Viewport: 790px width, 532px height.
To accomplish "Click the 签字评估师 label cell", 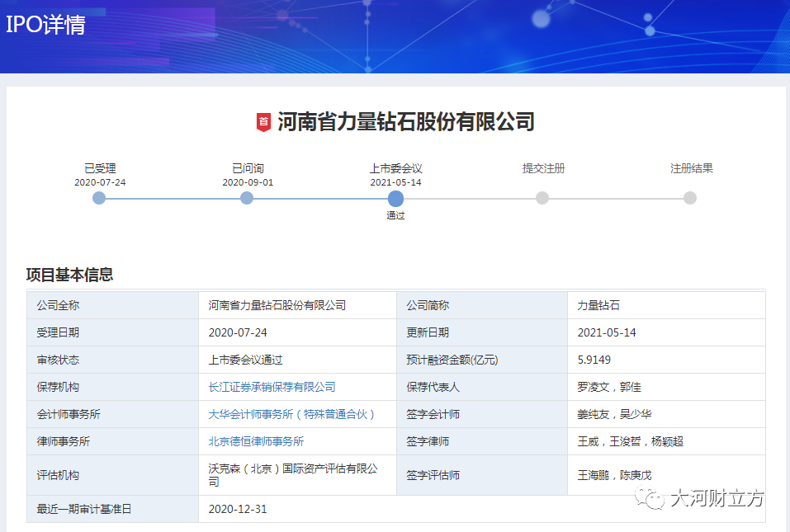I will [482, 475].
